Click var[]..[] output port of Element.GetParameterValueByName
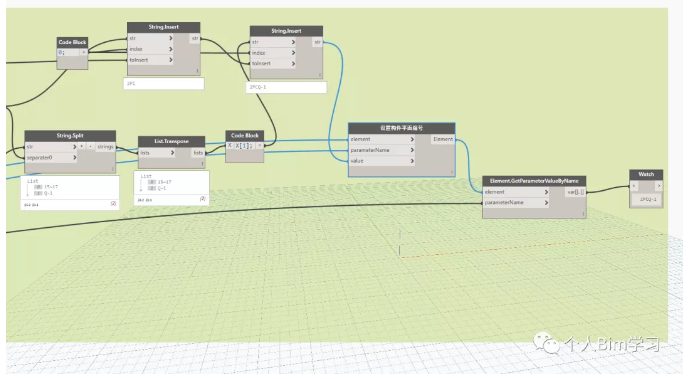Viewport: 688px width, 379px height. (575, 192)
